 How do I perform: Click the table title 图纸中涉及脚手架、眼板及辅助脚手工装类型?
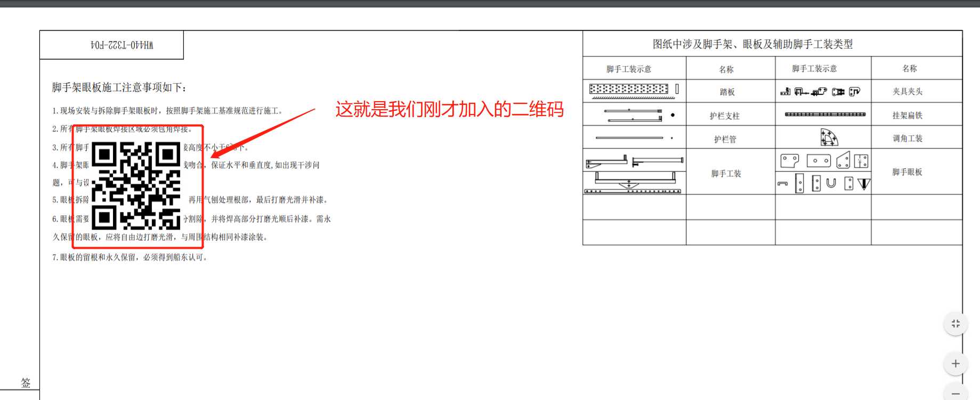[752, 44]
